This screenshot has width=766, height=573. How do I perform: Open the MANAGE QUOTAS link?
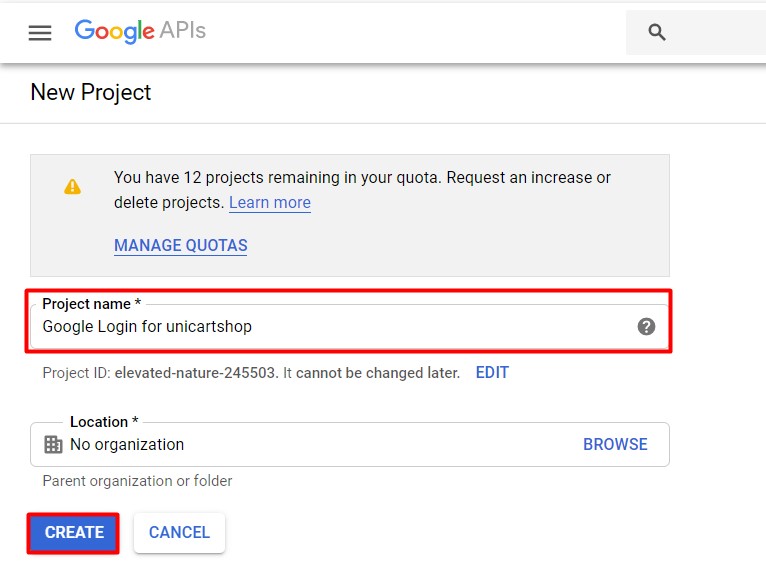pyautogui.click(x=181, y=245)
